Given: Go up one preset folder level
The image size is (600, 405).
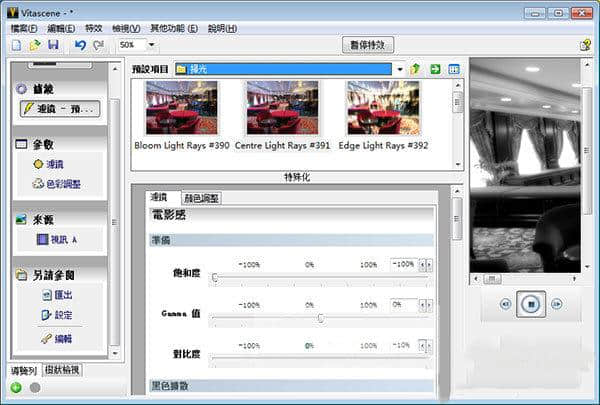Looking at the screenshot, I should tap(415, 69).
